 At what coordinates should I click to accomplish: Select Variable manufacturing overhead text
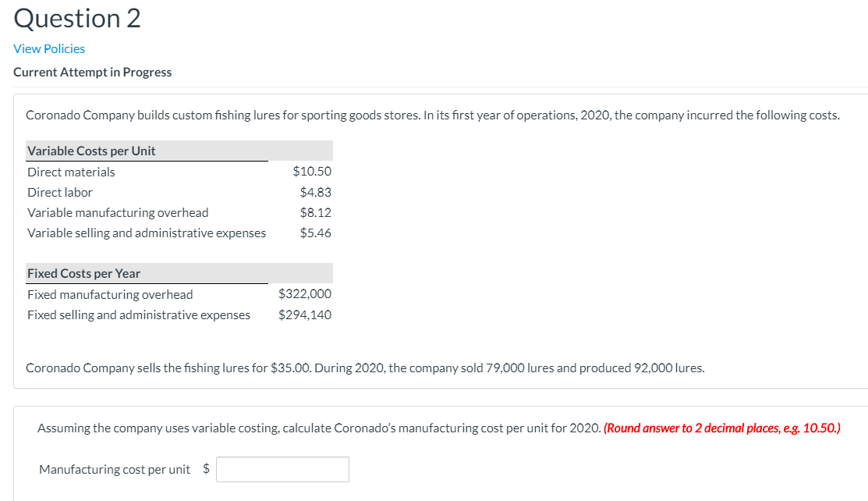117,212
